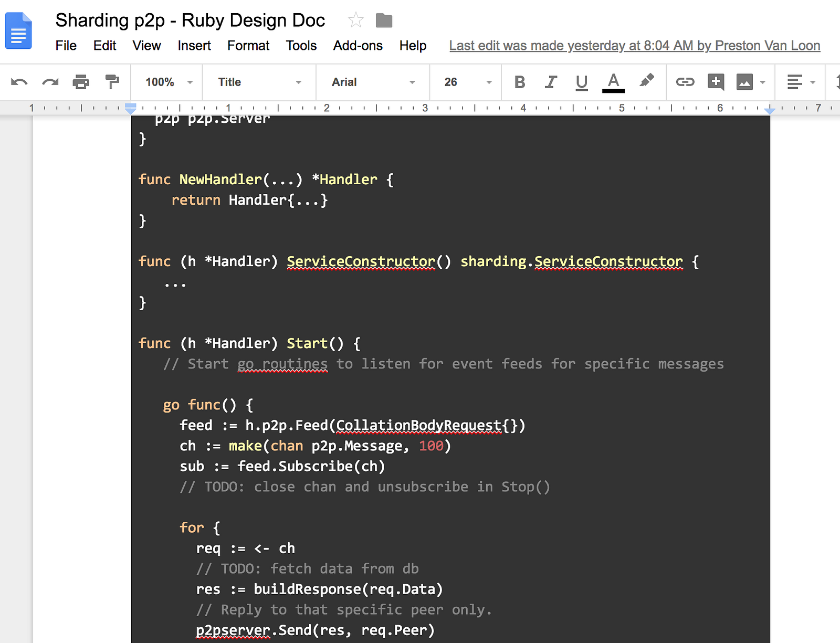
Task: Insert a link with chain icon
Action: 685,82
